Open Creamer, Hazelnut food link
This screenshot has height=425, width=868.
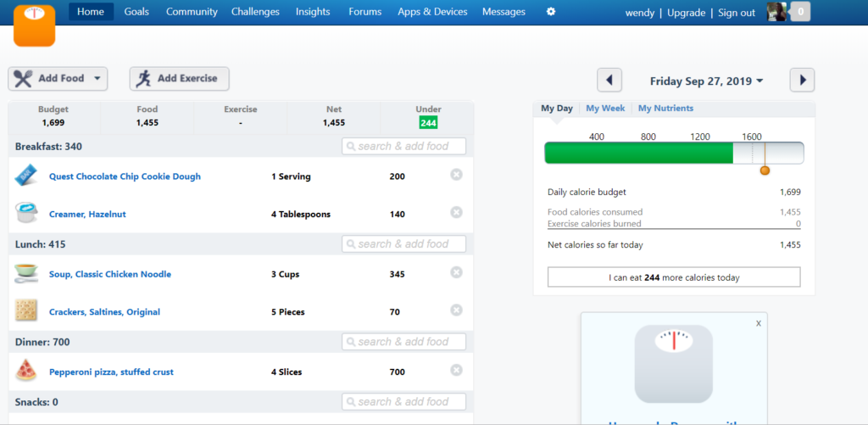click(x=87, y=215)
